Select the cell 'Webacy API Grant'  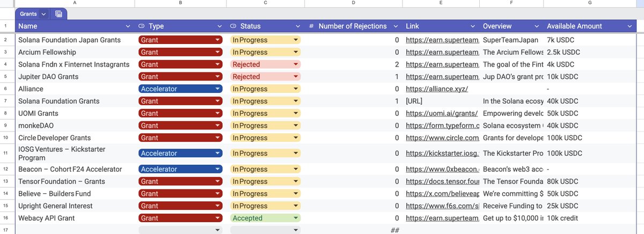click(x=75, y=218)
